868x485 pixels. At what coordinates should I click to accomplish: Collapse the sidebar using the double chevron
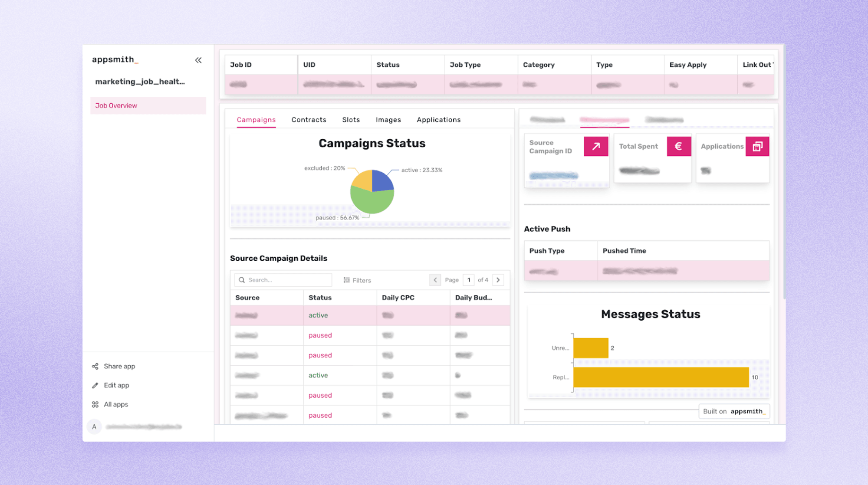[198, 60]
